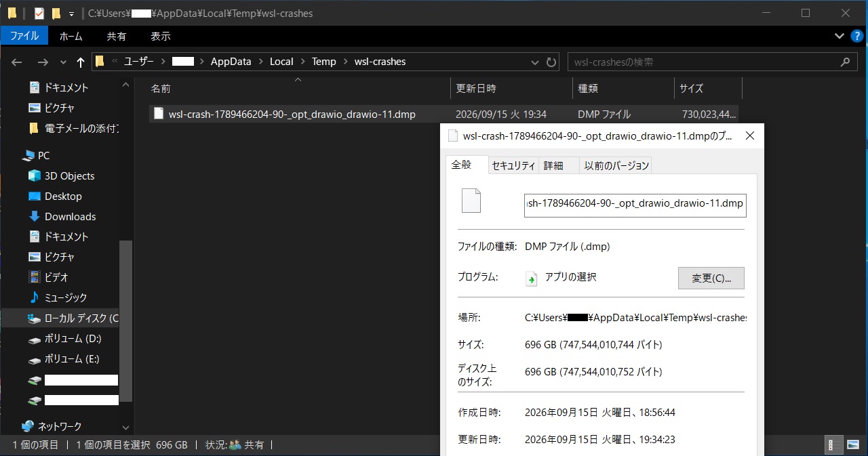Click the 変更(C)... button
Image resolution: width=868 pixels, height=456 pixels.
click(x=711, y=278)
